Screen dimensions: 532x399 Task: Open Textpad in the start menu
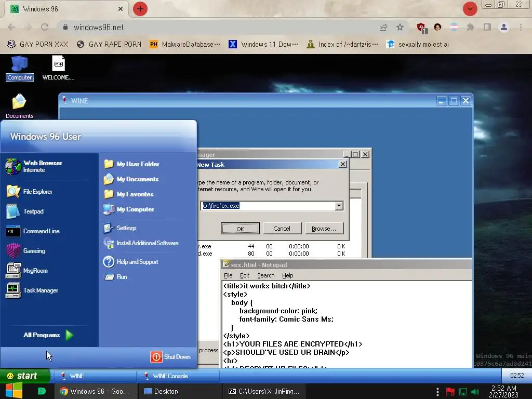click(x=25, y=211)
